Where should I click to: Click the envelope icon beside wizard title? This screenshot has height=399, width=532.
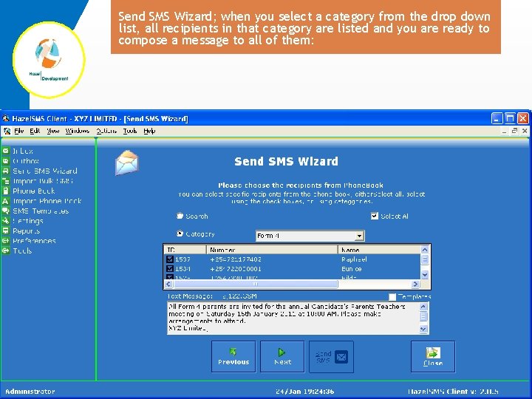pos(127,163)
